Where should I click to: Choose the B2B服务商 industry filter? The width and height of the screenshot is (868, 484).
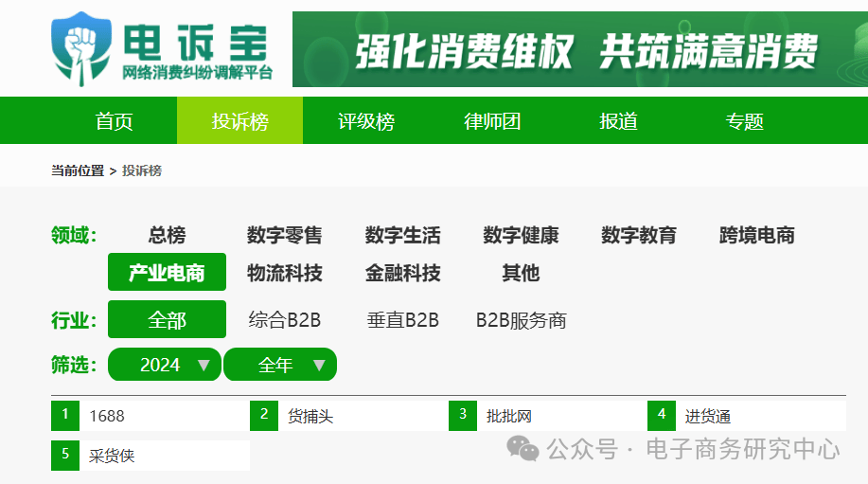521,320
